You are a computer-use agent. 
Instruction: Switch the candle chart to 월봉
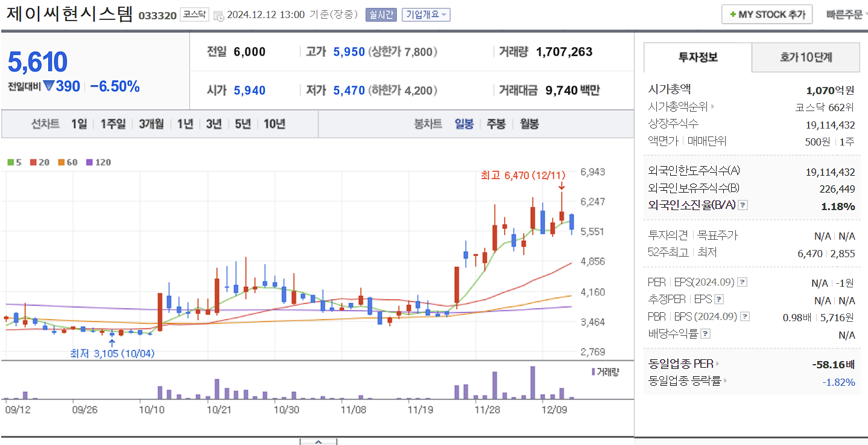[528, 125]
